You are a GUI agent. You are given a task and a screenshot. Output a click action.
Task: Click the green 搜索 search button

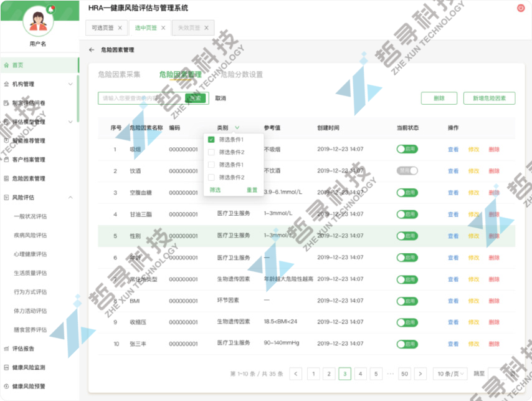(x=196, y=98)
